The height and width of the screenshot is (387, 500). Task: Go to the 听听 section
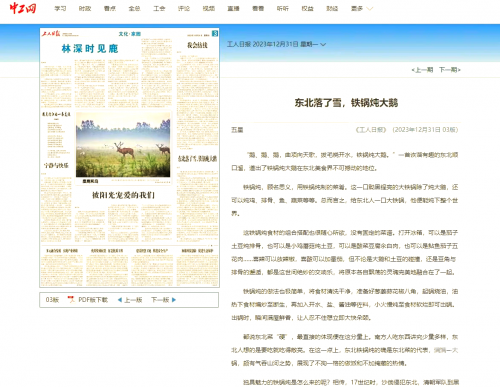click(x=283, y=9)
